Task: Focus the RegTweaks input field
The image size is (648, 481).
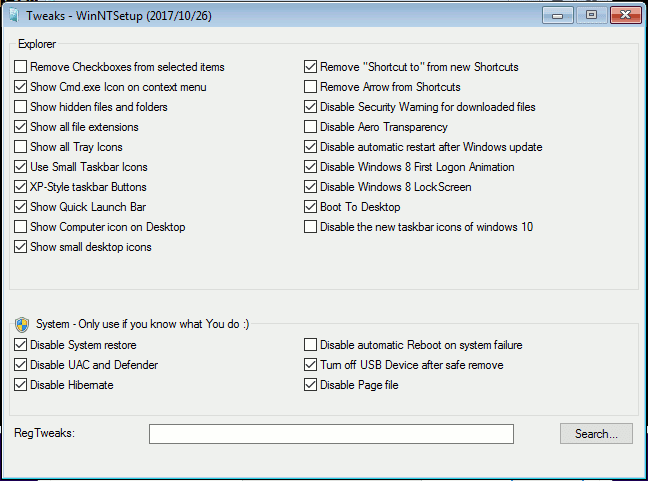Action: pos(331,434)
